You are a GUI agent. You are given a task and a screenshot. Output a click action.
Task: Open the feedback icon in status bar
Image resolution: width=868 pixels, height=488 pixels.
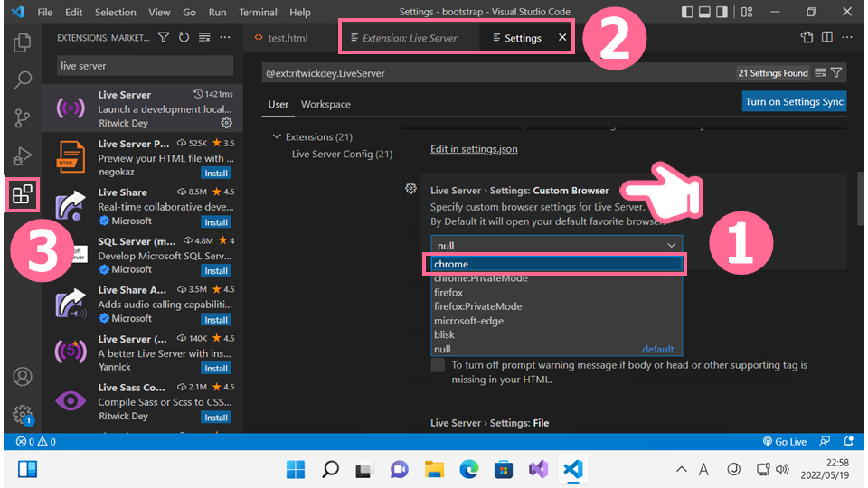point(825,442)
